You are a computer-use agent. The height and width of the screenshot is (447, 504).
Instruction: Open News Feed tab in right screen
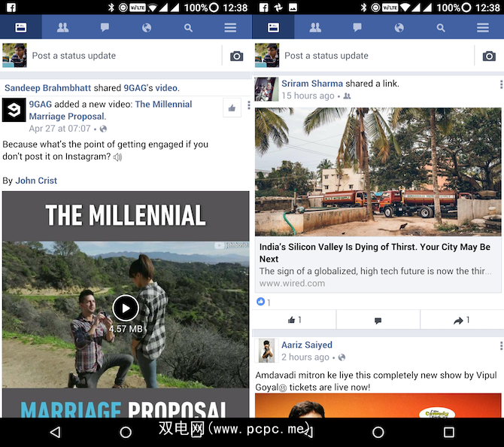point(273,27)
